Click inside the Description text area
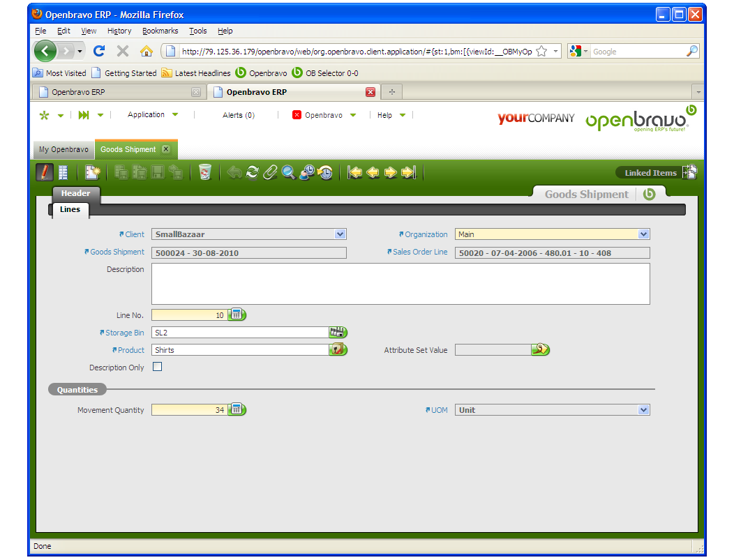The height and width of the screenshot is (560, 734). click(x=400, y=283)
